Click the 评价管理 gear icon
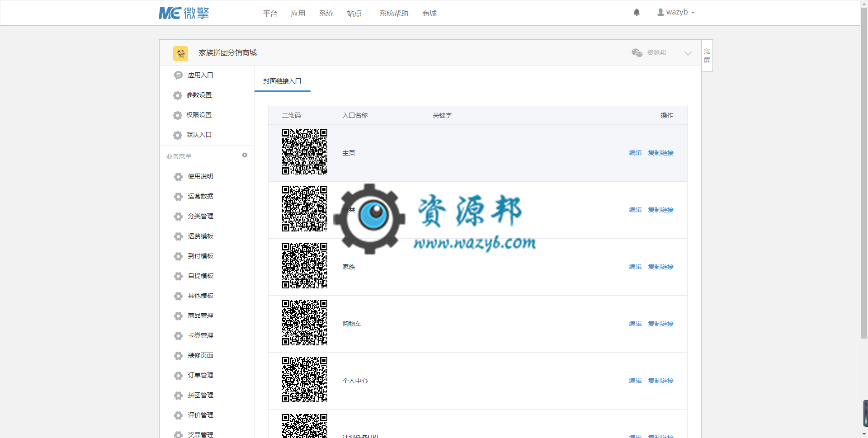 click(x=179, y=415)
